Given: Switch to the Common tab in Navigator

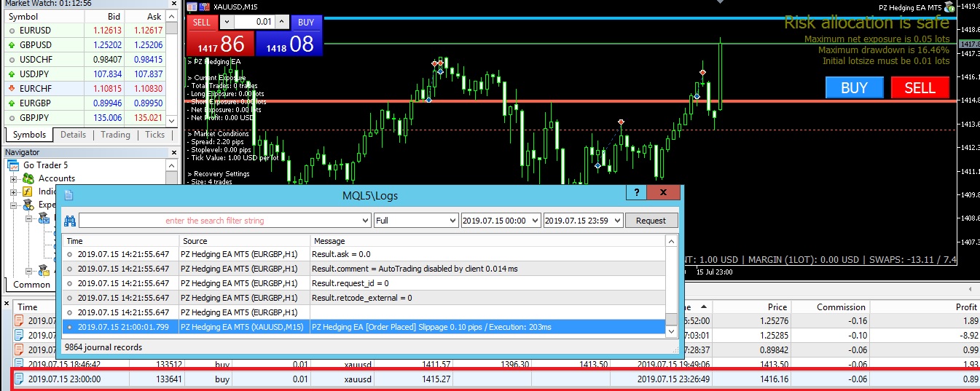Looking at the screenshot, I should (32, 285).
